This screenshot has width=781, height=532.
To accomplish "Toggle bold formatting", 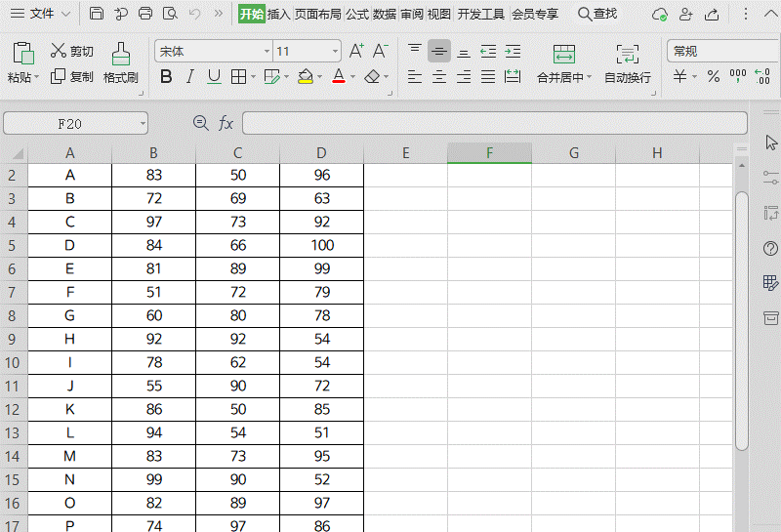I will point(166,76).
